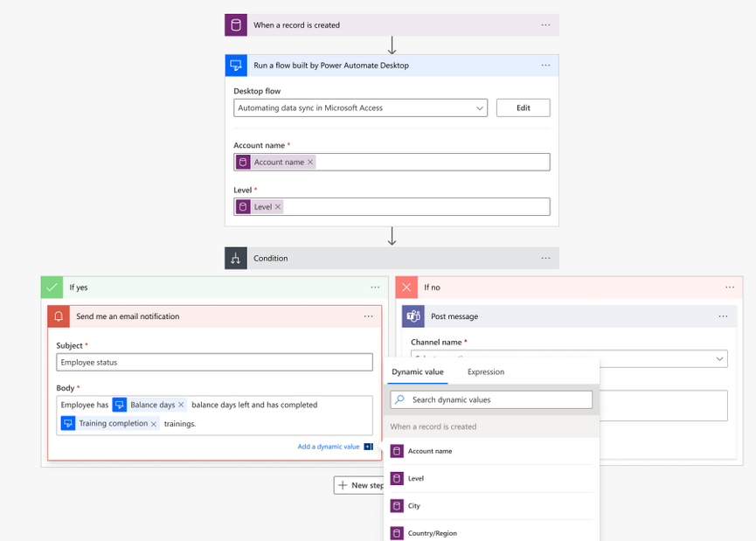
Task: Select 'Account name' from dynamic value list
Action: coord(492,451)
